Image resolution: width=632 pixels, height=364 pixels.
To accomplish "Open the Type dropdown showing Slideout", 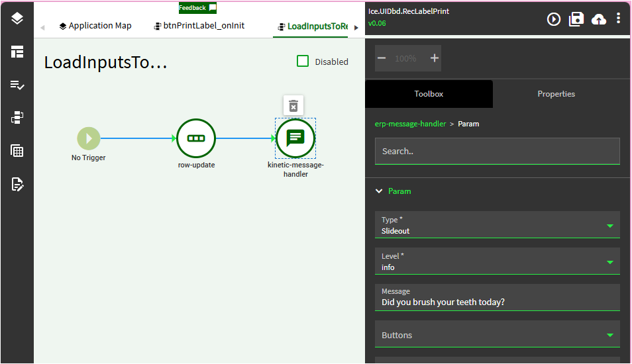I will pos(498,224).
